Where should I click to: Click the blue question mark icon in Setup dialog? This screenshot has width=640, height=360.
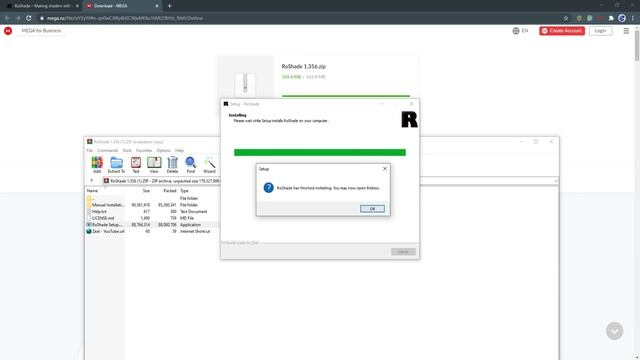tap(268, 188)
